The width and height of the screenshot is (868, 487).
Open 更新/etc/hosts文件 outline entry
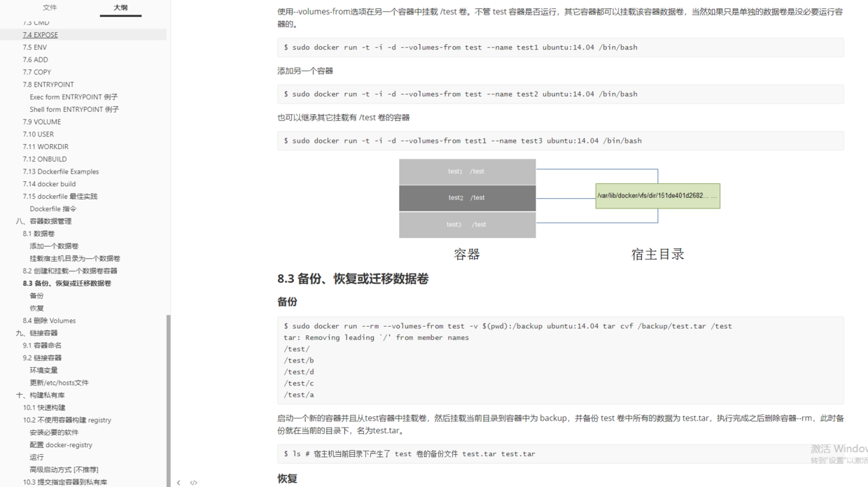pos(59,383)
